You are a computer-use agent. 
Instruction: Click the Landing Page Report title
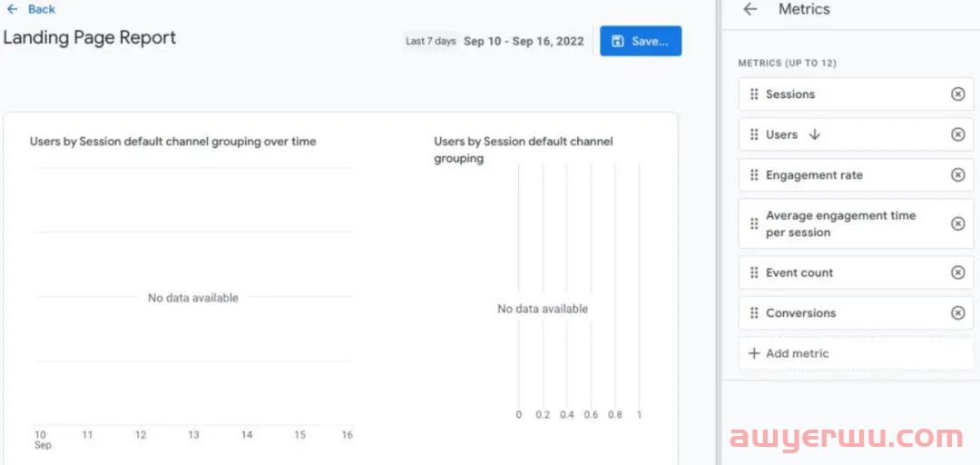(90, 37)
